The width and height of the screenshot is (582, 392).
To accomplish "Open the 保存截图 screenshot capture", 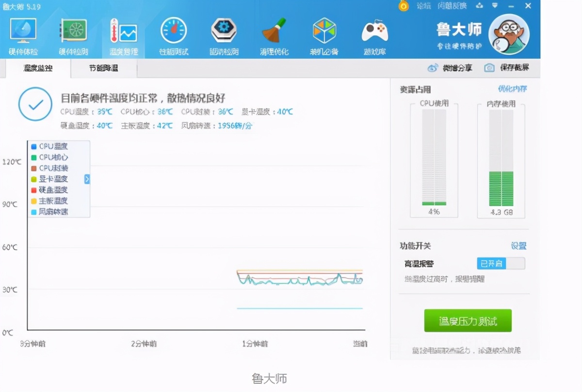I will (506, 68).
